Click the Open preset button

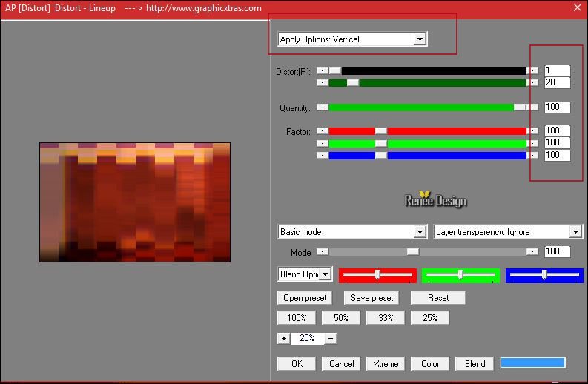pyautogui.click(x=305, y=298)
